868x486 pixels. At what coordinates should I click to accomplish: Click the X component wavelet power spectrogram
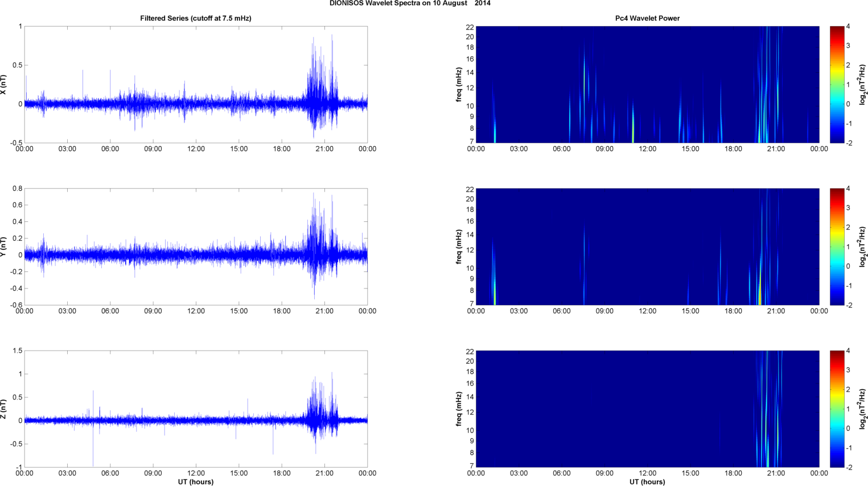click(647, 84)
